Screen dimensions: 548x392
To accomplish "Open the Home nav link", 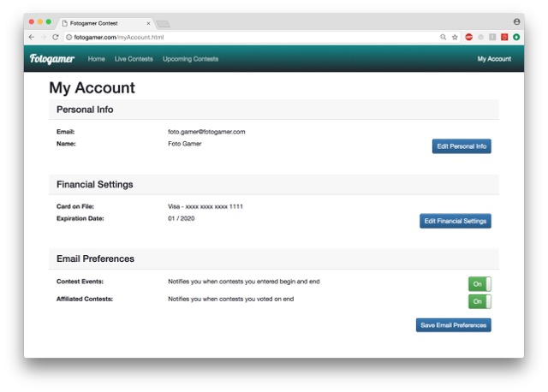I will [97, 59].
